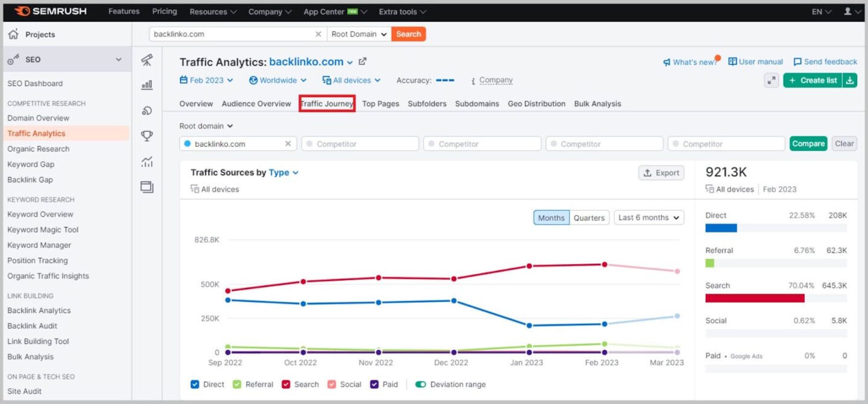Image resolution: width=868 pixels, height=404 pixels.
Task: Select the trophy top pages icon
Action: (146, 136)
